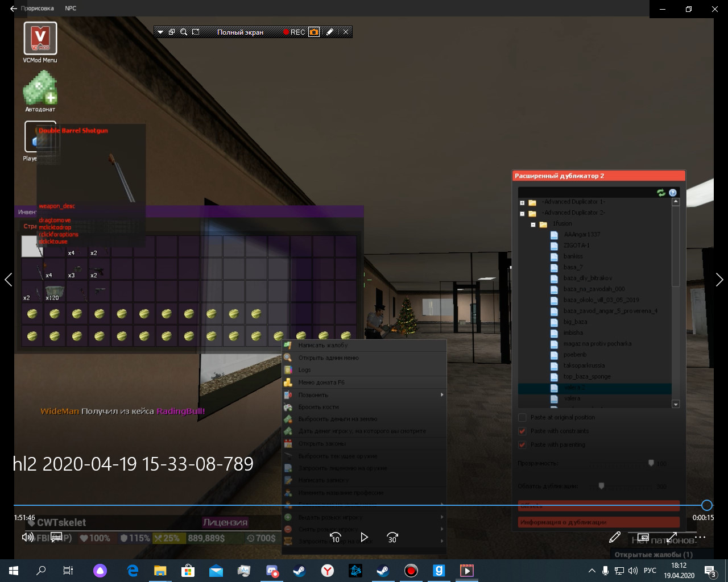Open the more options ellipsis menu

pyautogui.click(x=700, y=537)
